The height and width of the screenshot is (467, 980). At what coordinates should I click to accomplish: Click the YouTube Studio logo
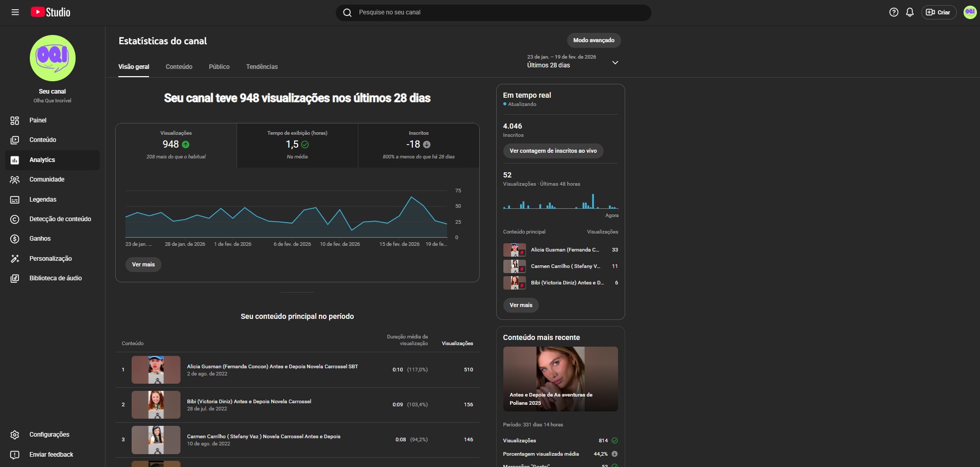click(50, 12)
